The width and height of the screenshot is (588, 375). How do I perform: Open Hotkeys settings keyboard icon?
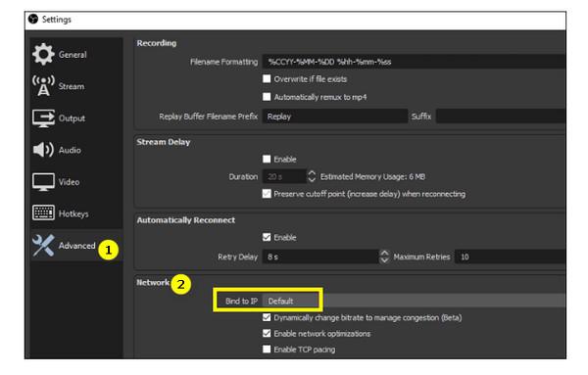pos(43,212)
